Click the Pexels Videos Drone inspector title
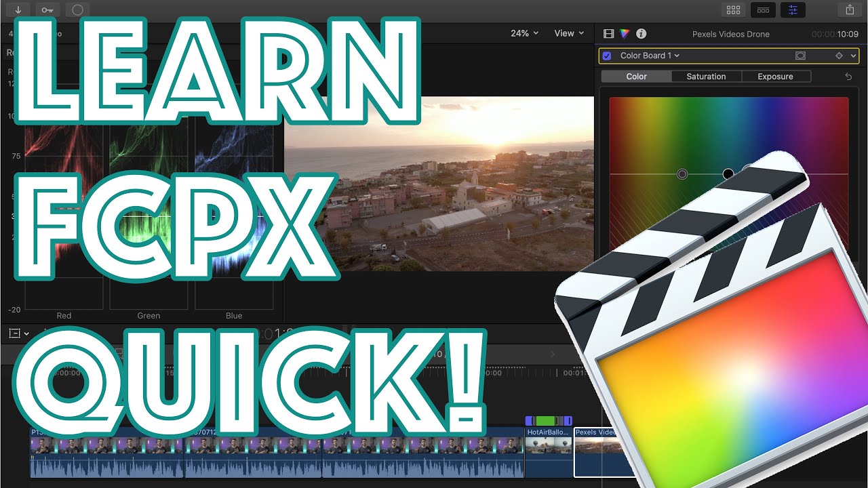The width and height of the screenshot is (868, 488). point(730,34)
